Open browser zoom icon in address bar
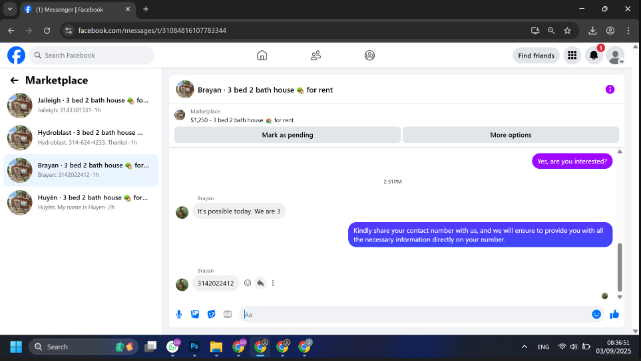The image size is (641, 361). pyautogui.click(x=551, y=31)
